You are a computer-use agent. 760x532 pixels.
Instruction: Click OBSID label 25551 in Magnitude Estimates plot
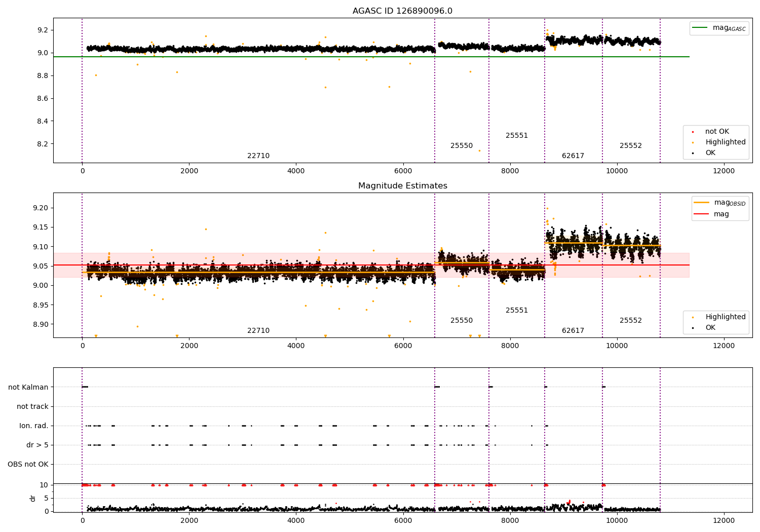(517, 311)
